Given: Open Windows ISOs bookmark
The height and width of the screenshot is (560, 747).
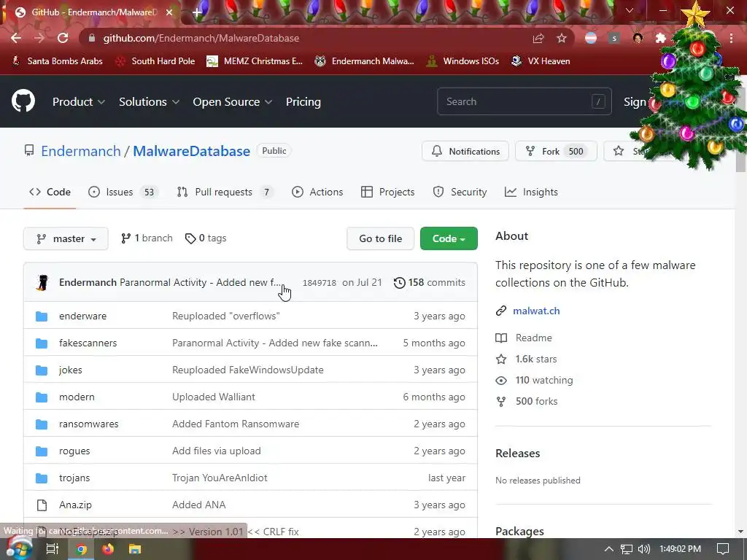Looking at the screenshot, I should (x=462, y=61).
